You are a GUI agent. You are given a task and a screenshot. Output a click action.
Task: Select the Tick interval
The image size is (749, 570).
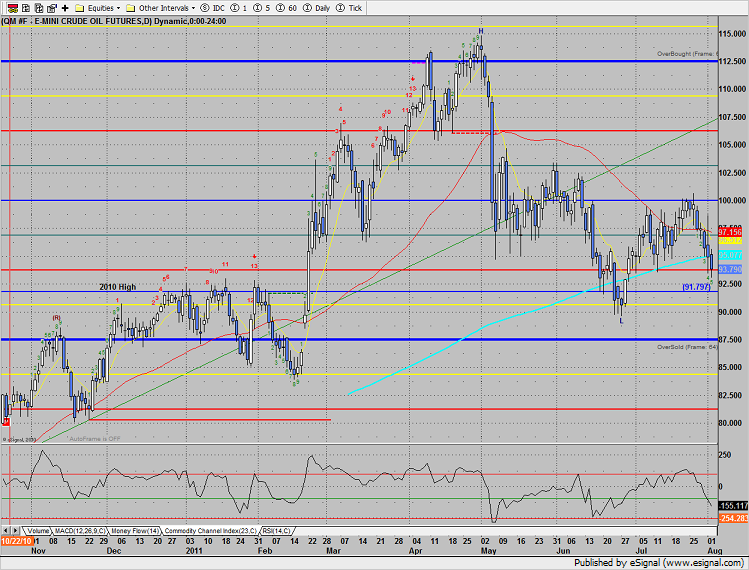click(x=349, y=8)
